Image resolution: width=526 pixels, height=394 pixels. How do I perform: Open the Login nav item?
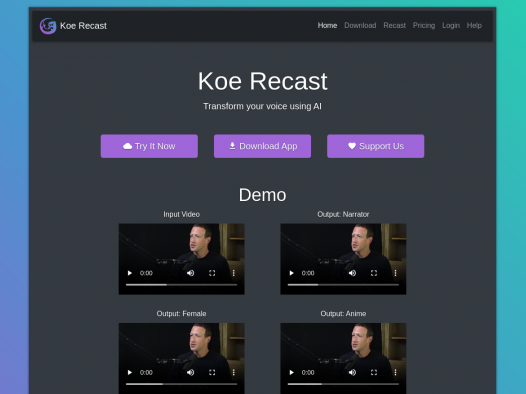click(451, 25)
